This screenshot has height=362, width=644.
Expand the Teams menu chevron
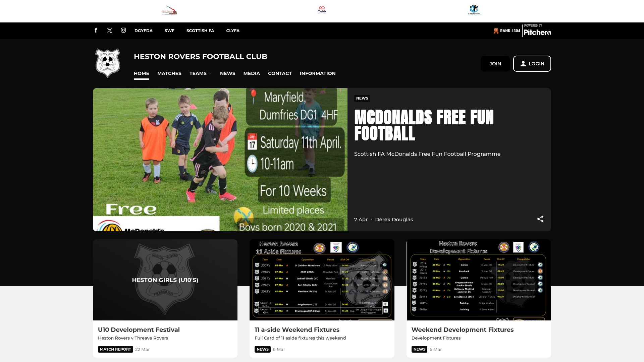pyautogui.click(x=210, y=74)
